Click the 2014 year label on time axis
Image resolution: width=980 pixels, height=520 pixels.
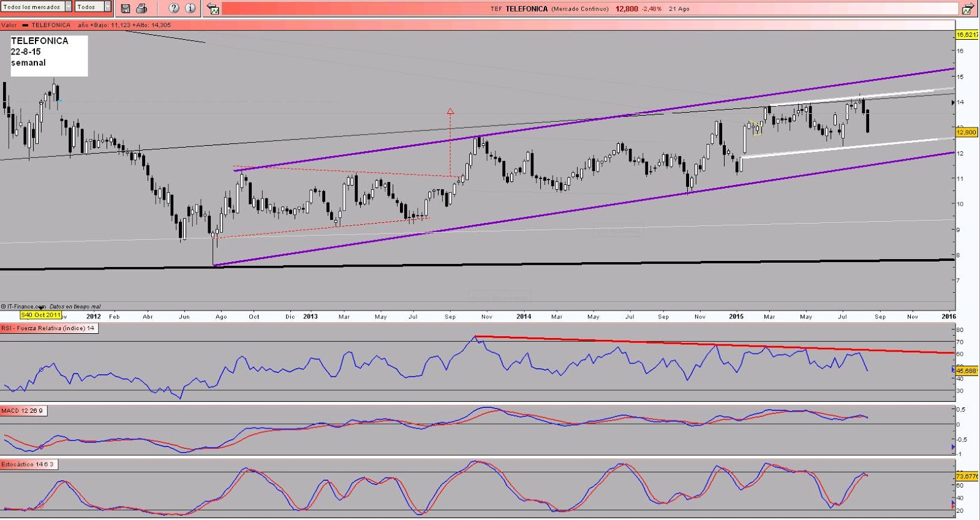(x=524, y=317)
